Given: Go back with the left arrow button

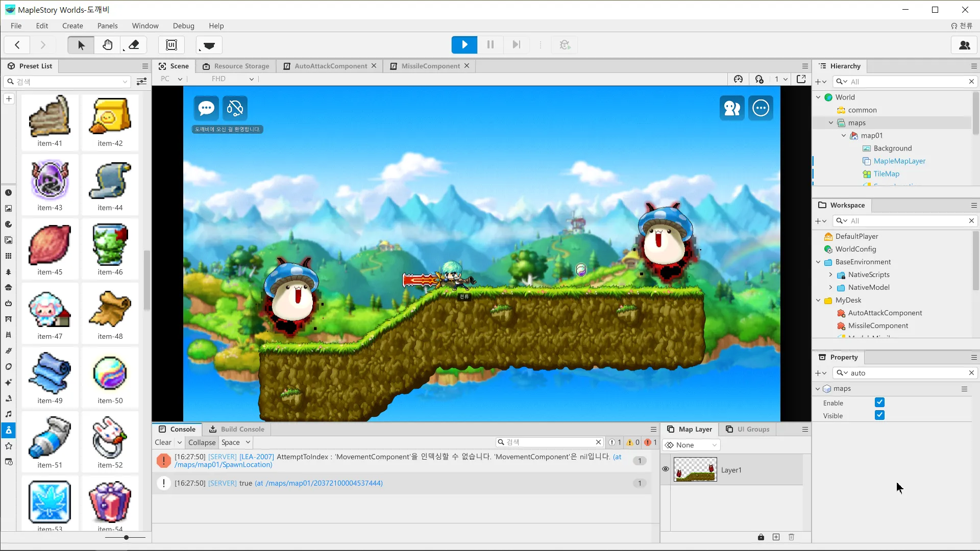Looking at the screenshot, I should [17, 45].
